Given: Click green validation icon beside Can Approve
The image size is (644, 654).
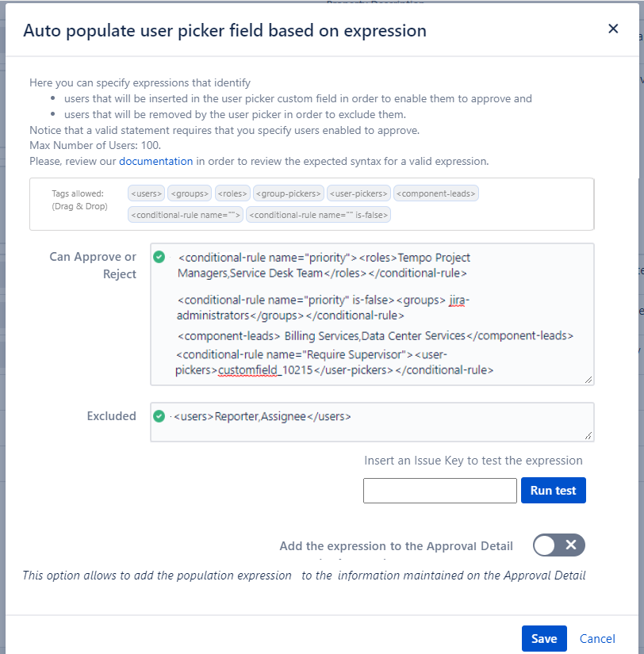Looking at the screenshot, I should (159, 257).
